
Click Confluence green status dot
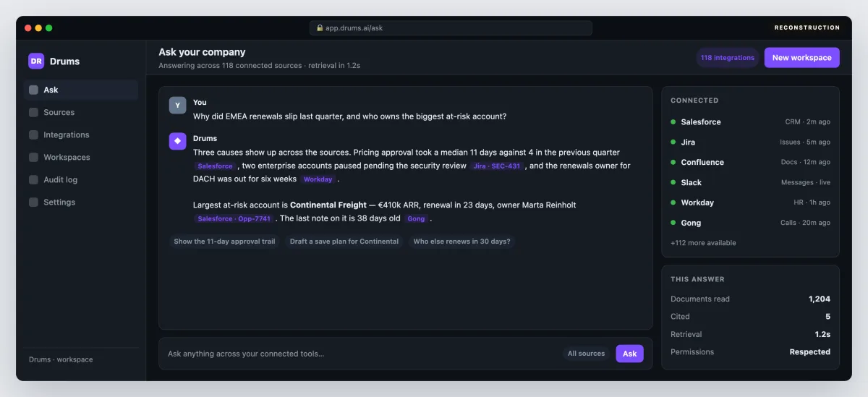click(x=673, y=163)
